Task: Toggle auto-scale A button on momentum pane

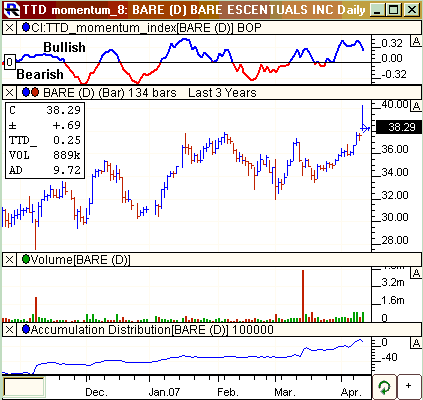Action: 416,41
